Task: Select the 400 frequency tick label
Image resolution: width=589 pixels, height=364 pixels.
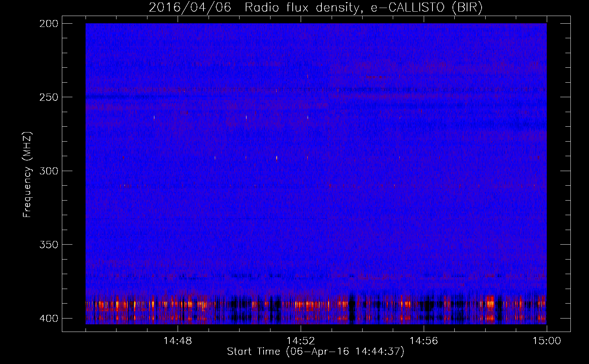Action: point(49,318)
